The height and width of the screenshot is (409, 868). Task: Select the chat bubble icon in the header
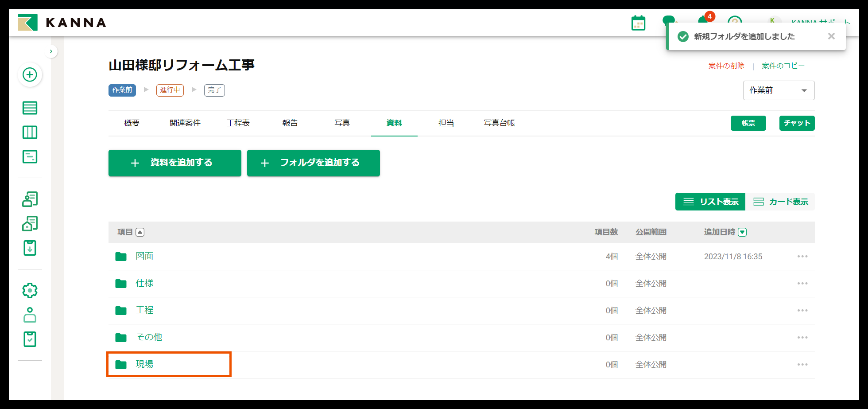669,21
